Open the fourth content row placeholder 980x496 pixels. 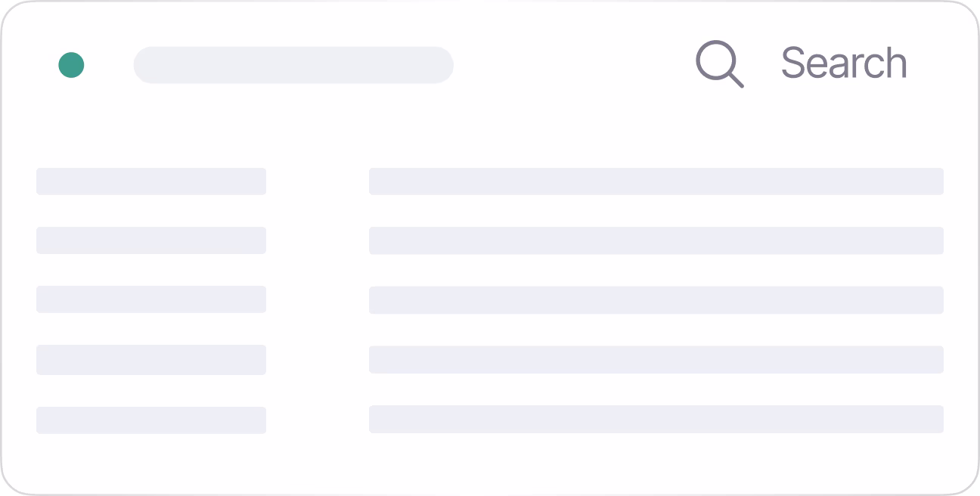click(656, 360)
